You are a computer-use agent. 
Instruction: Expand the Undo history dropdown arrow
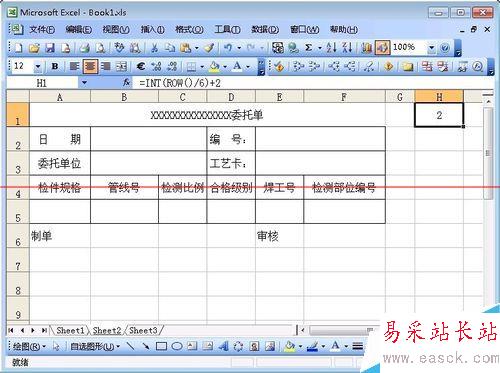click(x=239, y=48)
